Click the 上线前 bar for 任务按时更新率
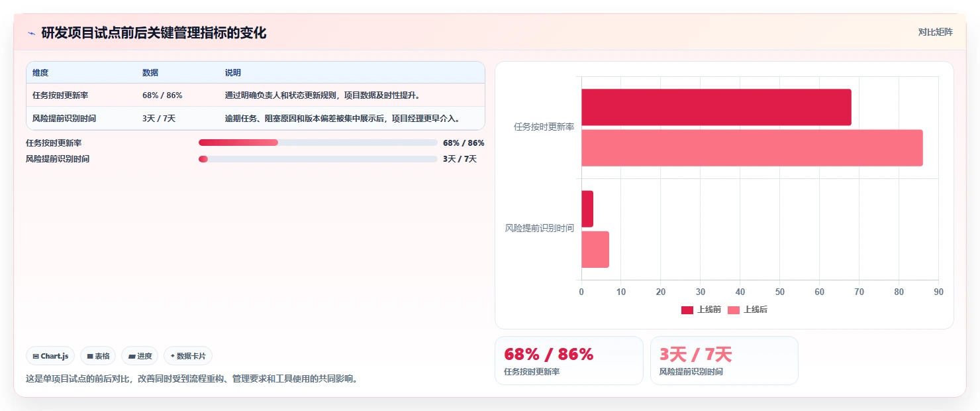Image resolution: width=980 pixels, height=411 pixels. (x=716, y=107)
